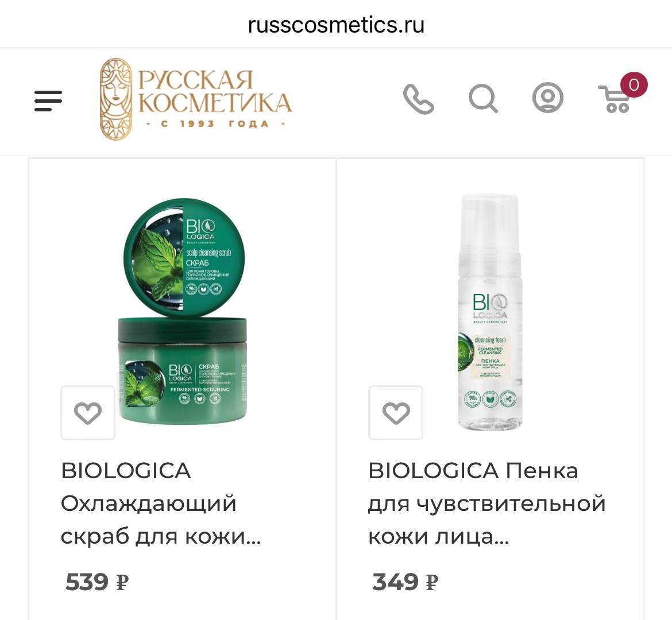Click the 'С 1993 ГОДА' logo tagline
672x620 pixels.
[215, 124]
